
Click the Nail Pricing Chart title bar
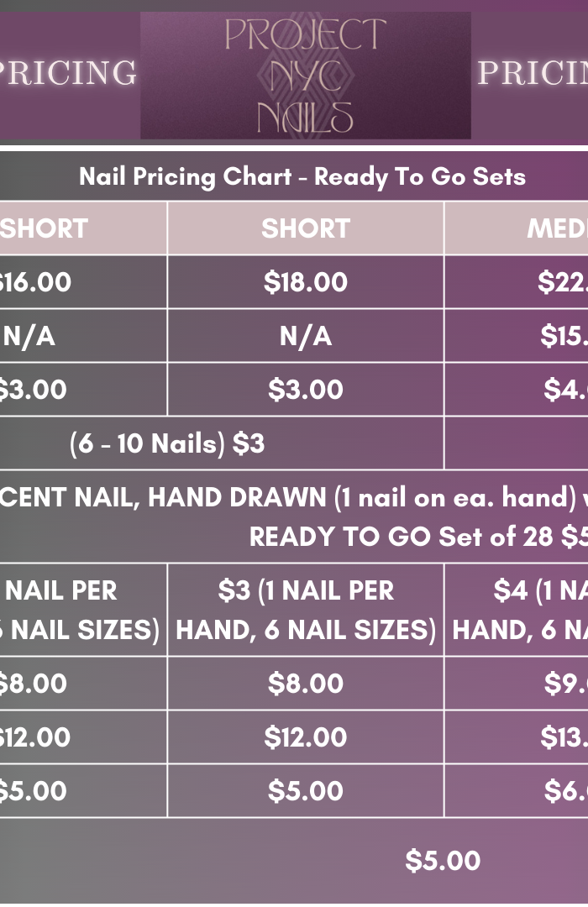pyautogui.click(x=302, y=177)
